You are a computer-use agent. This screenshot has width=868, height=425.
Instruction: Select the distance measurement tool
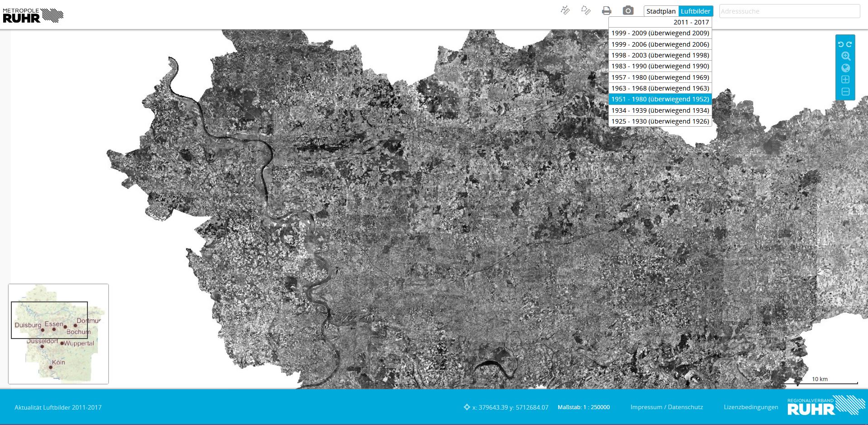pyautogui.click(x=565, y=10)
